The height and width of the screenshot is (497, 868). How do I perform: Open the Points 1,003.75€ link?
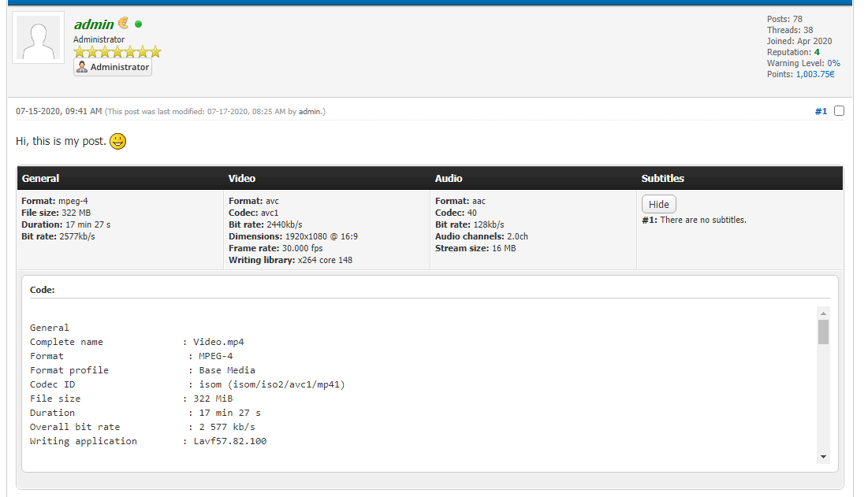coord(815,74)
